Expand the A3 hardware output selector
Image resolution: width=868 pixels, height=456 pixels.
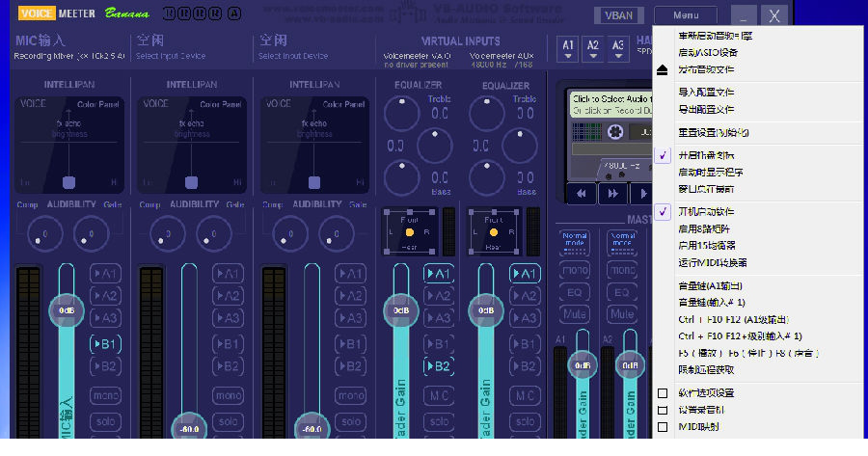[x=617, y=48]
